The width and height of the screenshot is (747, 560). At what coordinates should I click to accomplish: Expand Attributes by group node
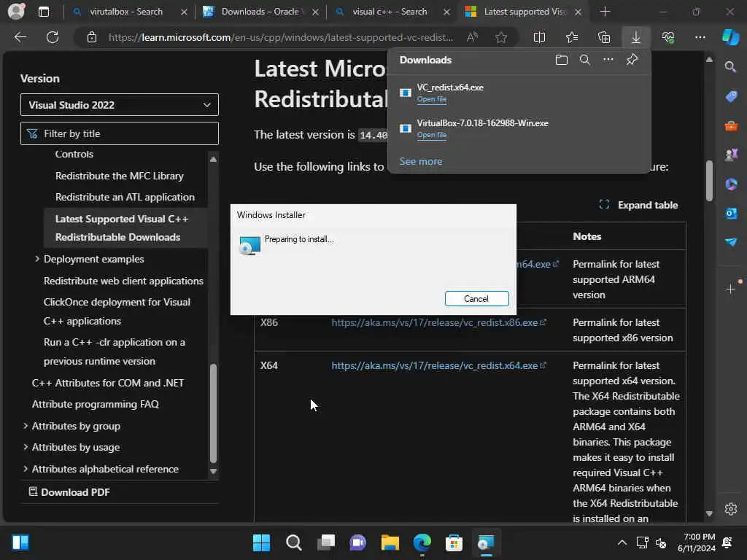(x=26, y=426)
